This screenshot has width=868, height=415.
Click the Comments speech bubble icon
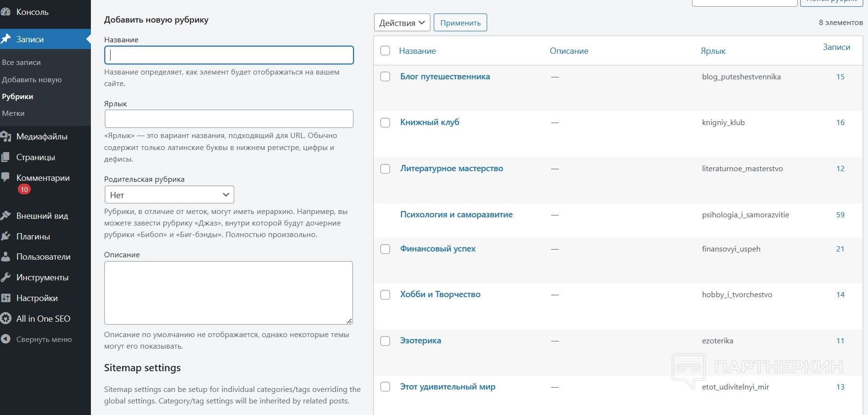[x=6, y=177]
